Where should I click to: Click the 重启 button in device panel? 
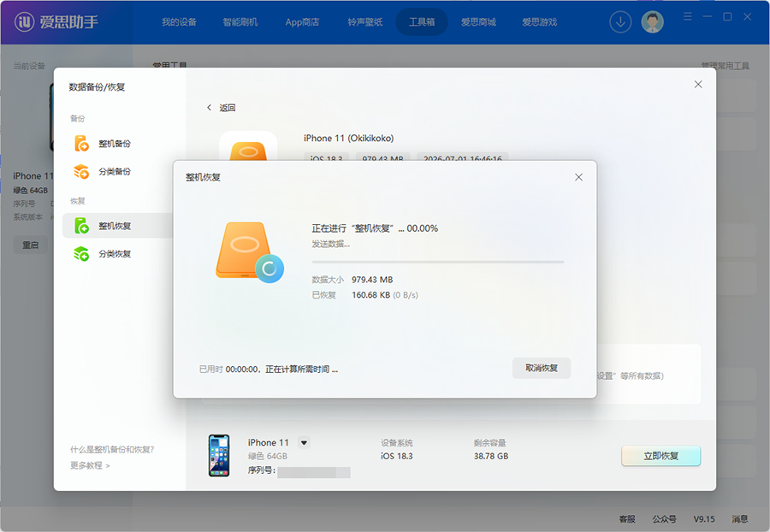31,245
